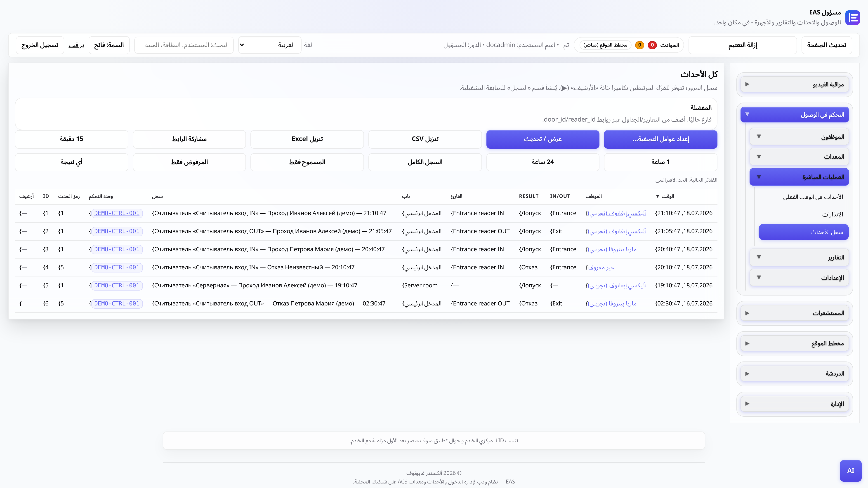Expand the المستشعرات sidebar section
The height and width of the screenshot is (488, 868).
(795, 313)
